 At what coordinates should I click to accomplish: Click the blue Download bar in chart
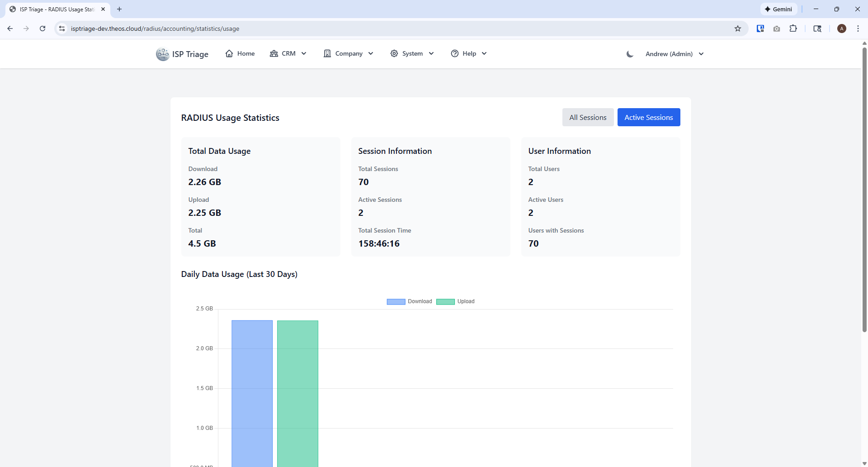(x=252, y=394)
